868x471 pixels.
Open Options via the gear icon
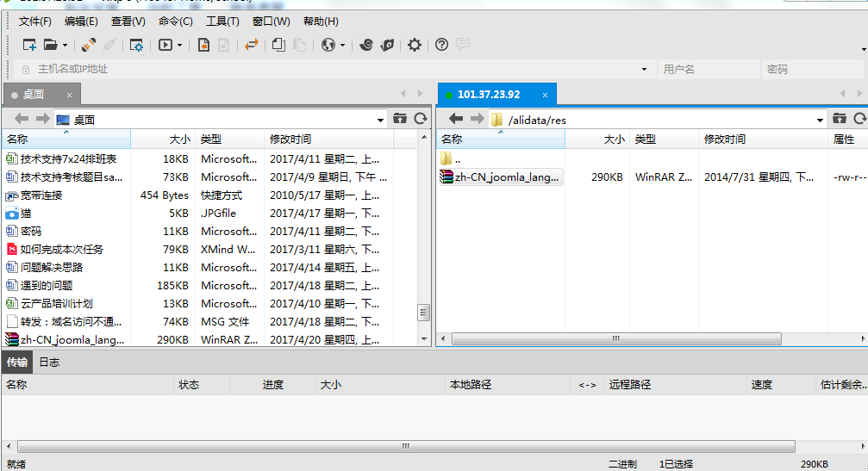coord(414,45)
